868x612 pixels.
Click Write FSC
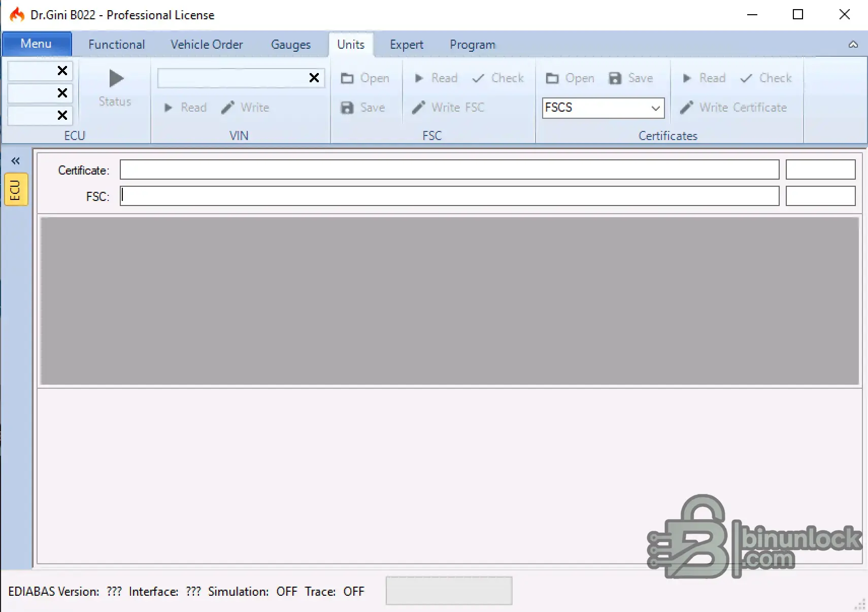click(448, 108)
